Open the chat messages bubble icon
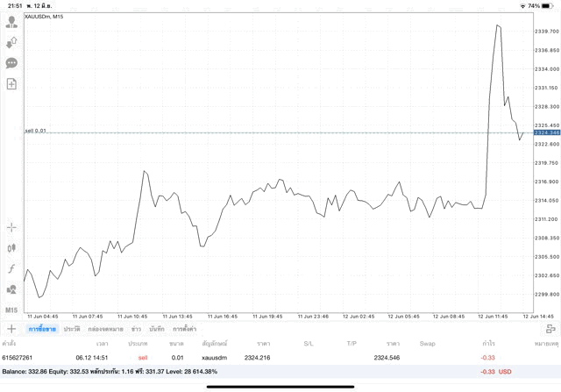Screen dimensions: 561x392 click(x=11, y=63)
